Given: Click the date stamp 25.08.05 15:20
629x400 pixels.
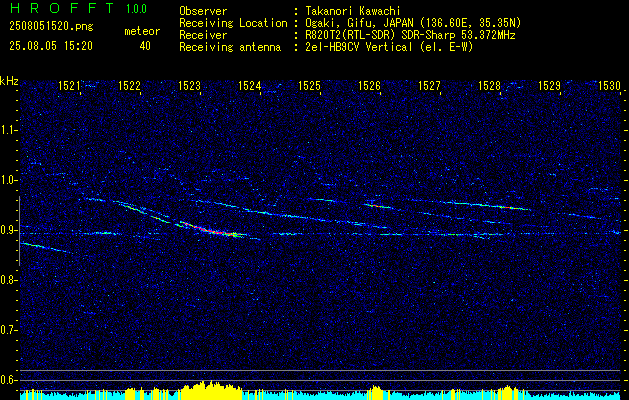Looking at the screenshot, I should (51, 46).
